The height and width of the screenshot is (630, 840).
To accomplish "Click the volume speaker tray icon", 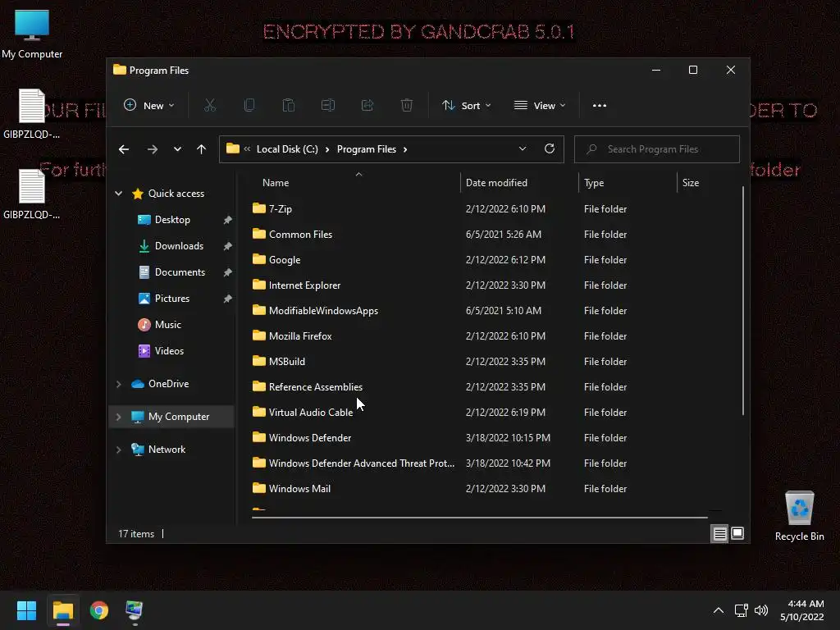I will tap(761, 610).
